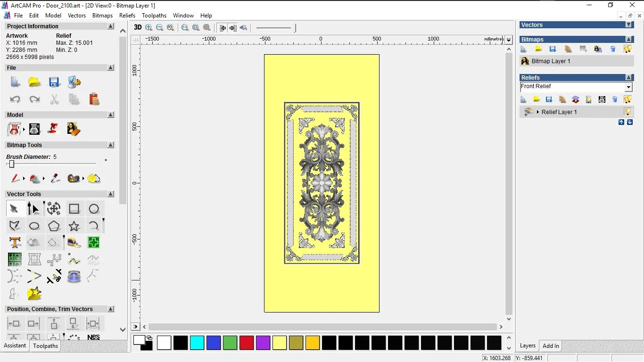
Task: Select the yellow color swatch
Action: [280, 343]
